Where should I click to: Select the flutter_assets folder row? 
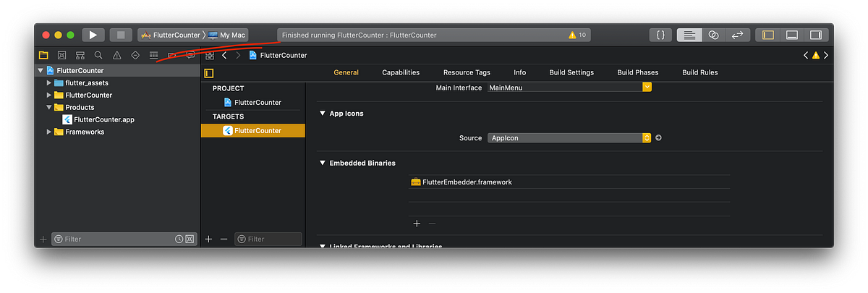coord(117,82)
